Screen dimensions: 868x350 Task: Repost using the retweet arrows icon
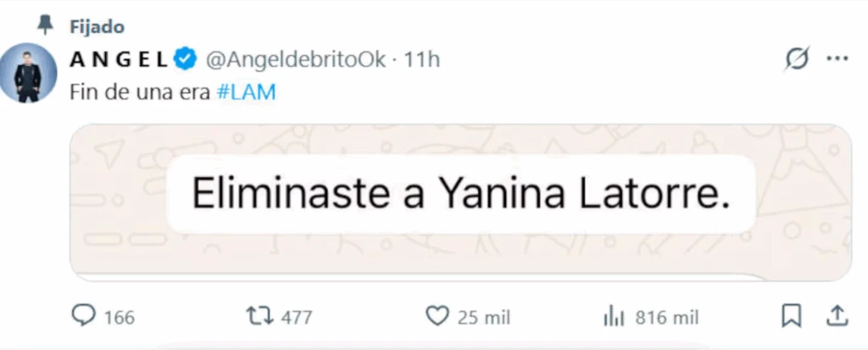tap(259, 317)
